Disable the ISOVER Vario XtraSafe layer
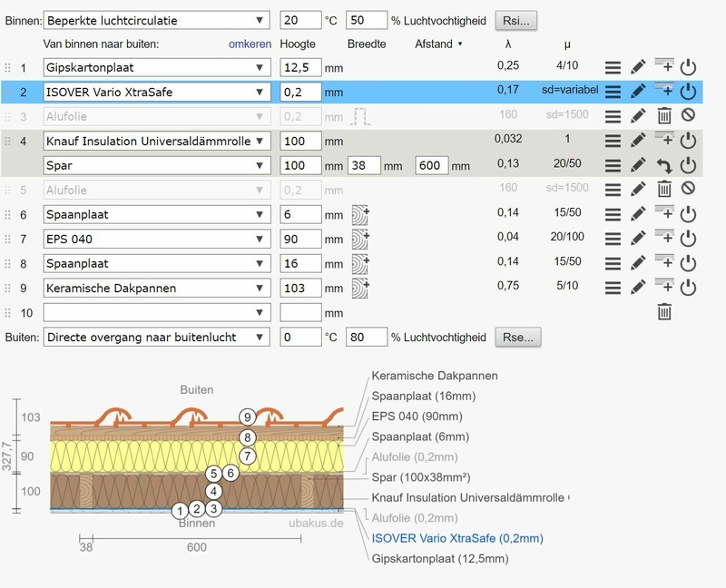726x588 pixels. coord(688,92)
